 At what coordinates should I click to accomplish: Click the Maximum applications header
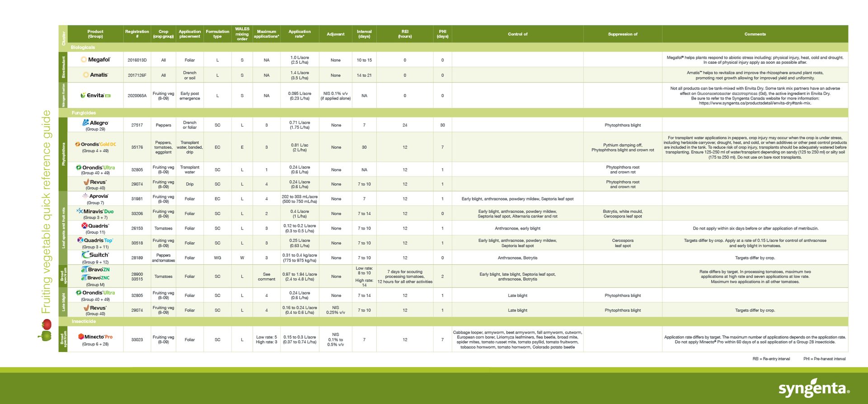pos(267,34)
